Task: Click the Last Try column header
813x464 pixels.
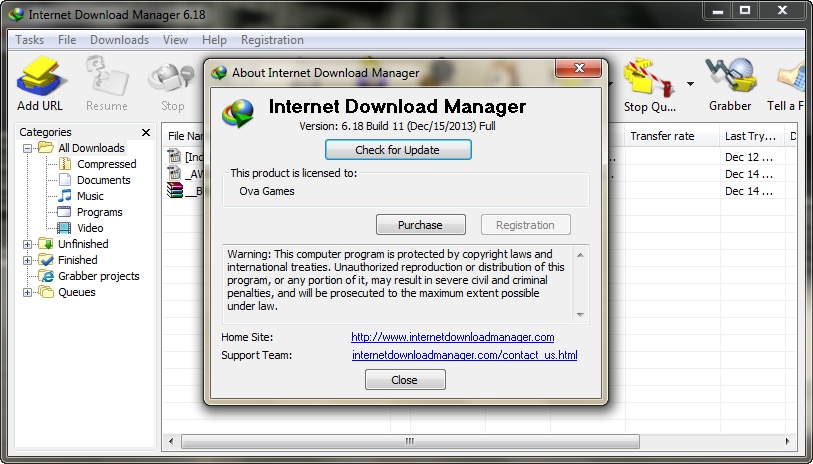Action: (x=752, y=136)
